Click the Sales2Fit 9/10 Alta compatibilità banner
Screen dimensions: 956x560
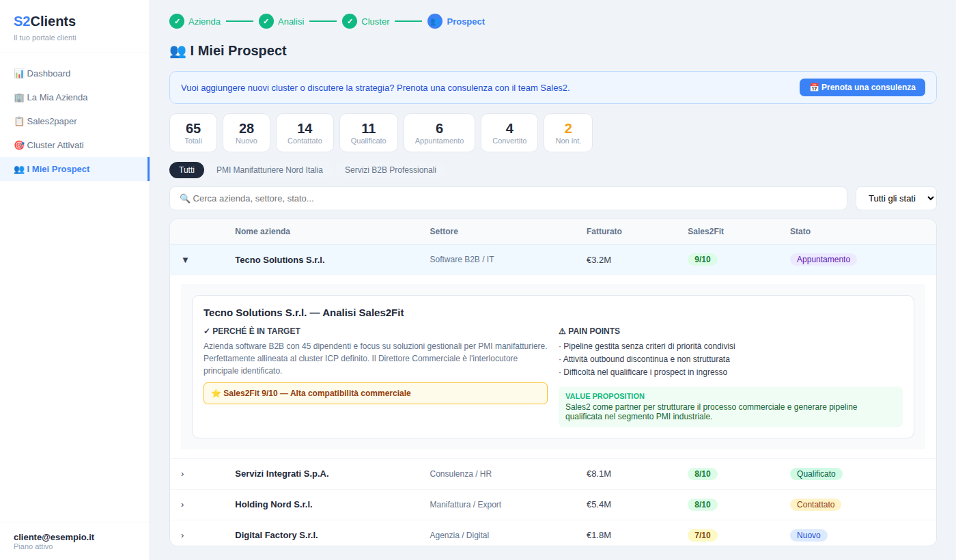pos(376,393)
